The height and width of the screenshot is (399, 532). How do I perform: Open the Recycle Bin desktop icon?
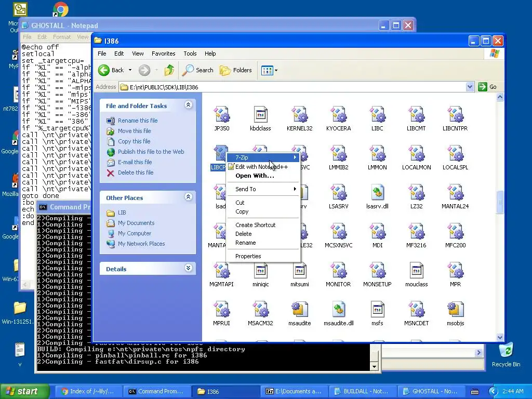pos(506,355)
